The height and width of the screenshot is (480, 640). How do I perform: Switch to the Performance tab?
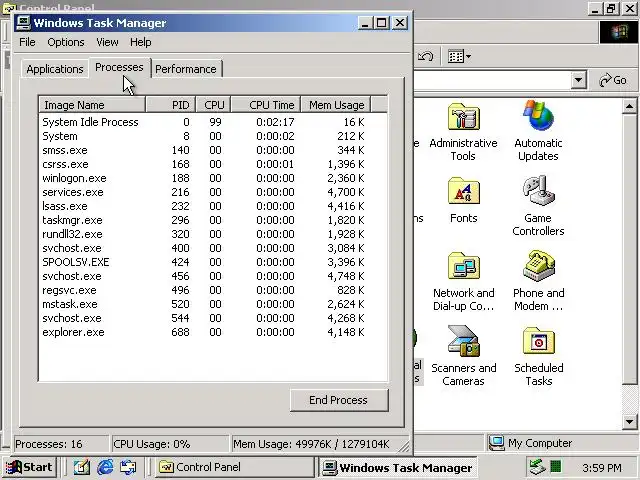[x=186, y=69]
